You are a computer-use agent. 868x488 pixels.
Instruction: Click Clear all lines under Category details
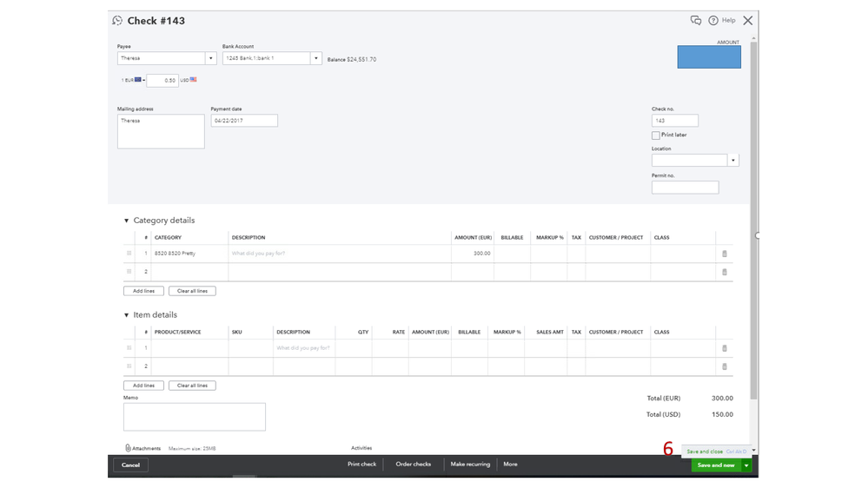[x=192, y=291]
